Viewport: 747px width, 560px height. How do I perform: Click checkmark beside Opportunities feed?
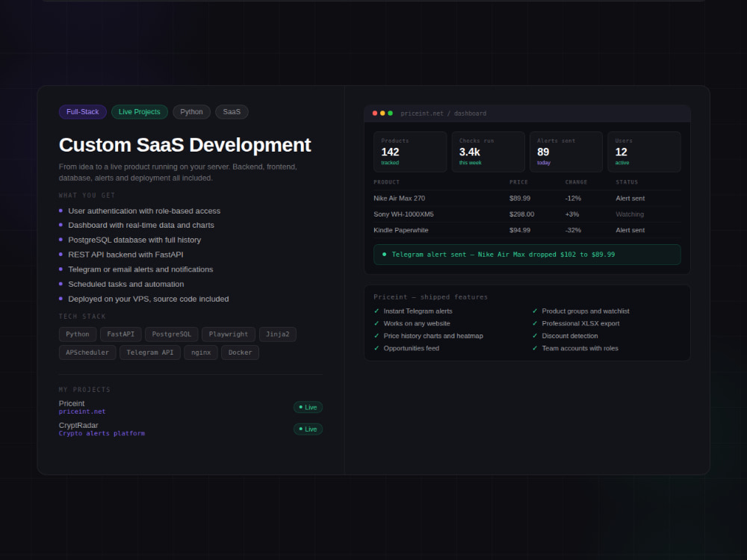coord(376,348)
